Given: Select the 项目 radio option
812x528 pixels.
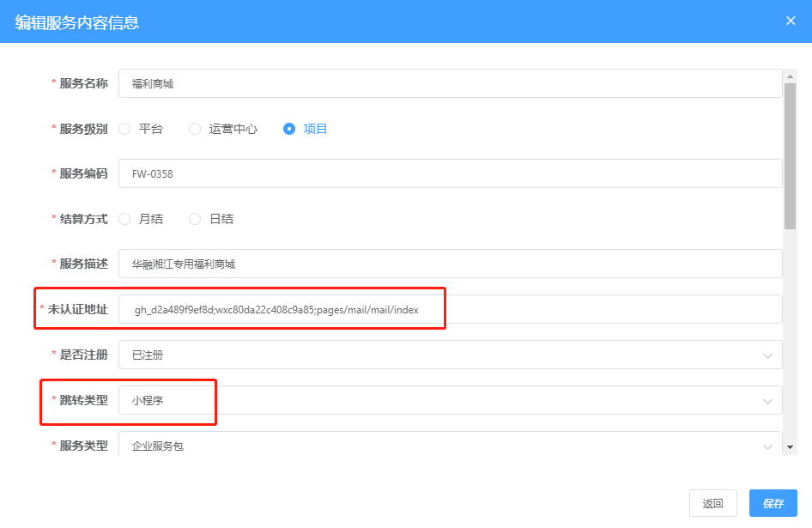Looking at the screenshot, I should (289, 129).
